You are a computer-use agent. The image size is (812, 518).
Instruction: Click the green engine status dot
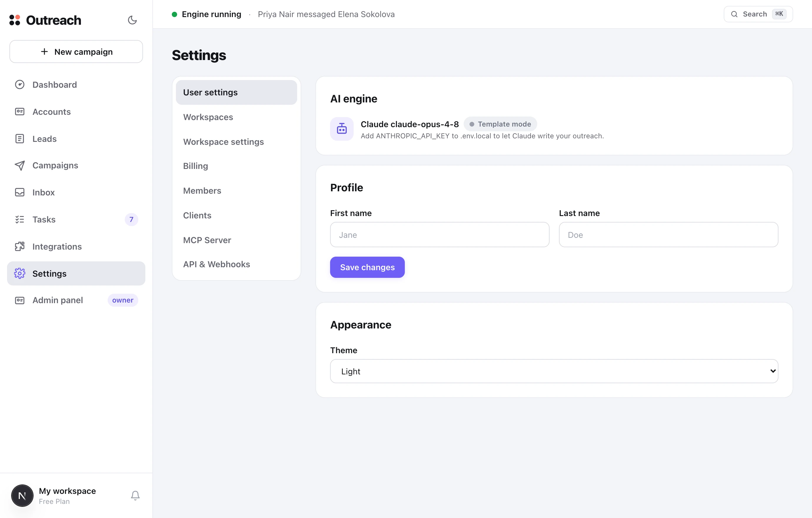[174, 14]
